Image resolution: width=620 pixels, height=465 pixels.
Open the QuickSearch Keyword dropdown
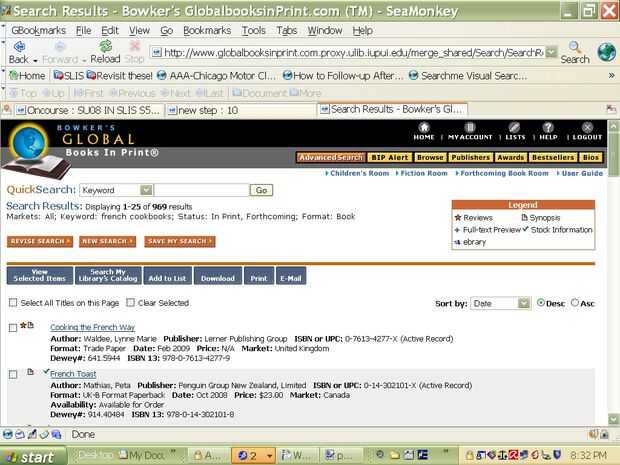pos(146,190)
